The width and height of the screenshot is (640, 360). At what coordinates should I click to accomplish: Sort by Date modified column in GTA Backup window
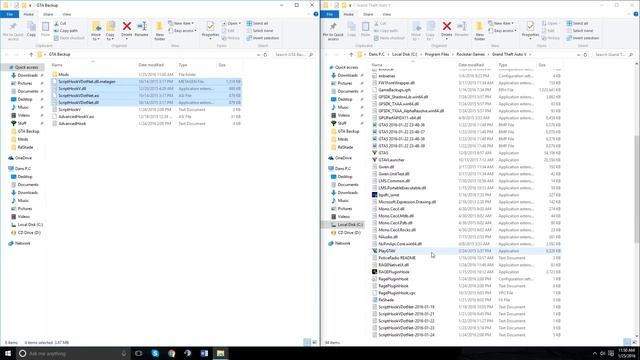tap(151, 65)
